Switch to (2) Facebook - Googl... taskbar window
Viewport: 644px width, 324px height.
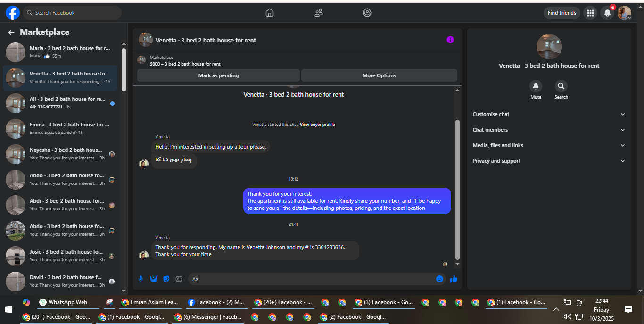tap(353, 317)
